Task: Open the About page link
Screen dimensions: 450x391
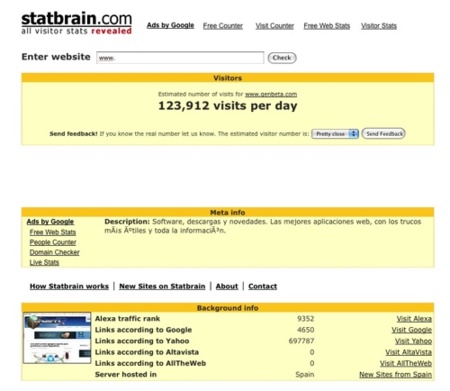Action: pyautogui.click(x=227, y=286)
